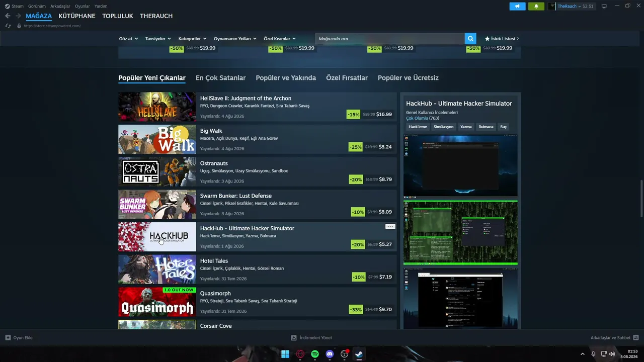Open the İstek Listesi wishlist link

coord(502,39)
